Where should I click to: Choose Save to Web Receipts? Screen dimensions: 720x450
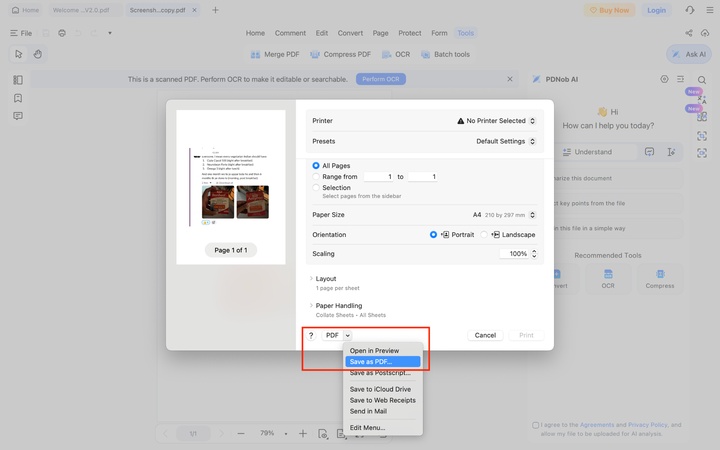point(383,400)
